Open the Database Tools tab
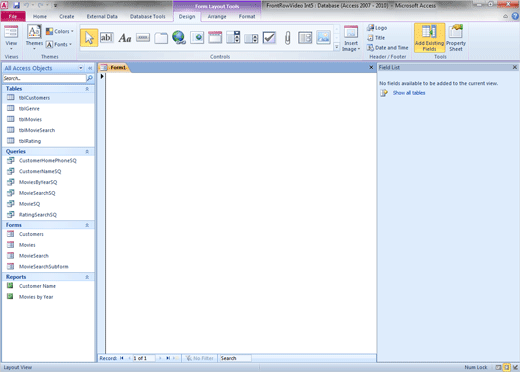This screenshot has height=372, width=520. 147,16
